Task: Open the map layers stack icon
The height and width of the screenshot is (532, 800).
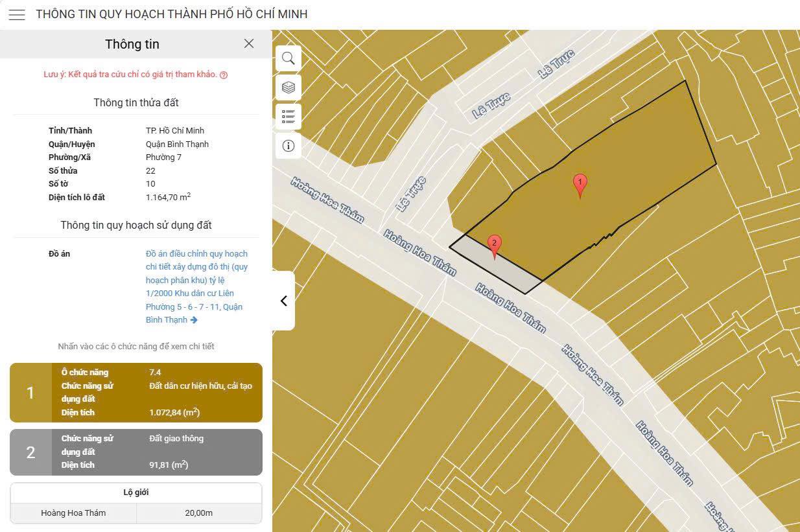Action: pyautogui.click(x=288, y=87)
